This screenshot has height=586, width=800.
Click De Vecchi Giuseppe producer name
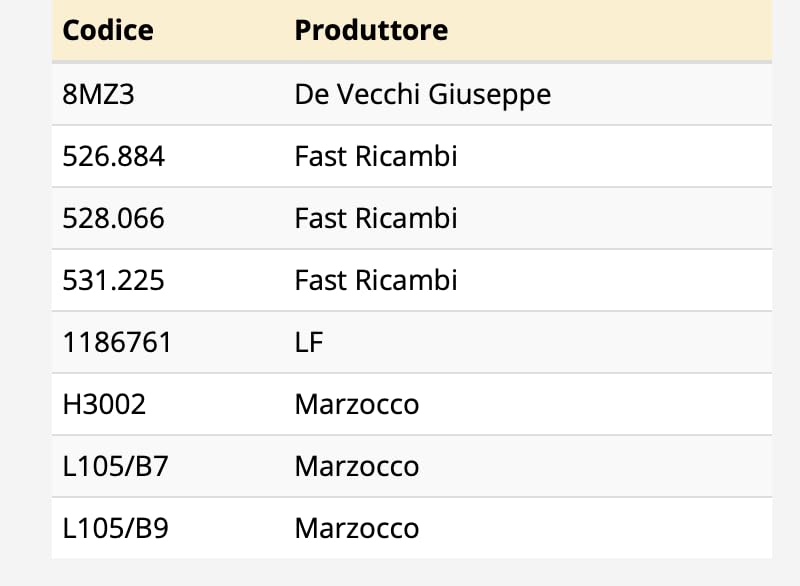tap(422, 95)
